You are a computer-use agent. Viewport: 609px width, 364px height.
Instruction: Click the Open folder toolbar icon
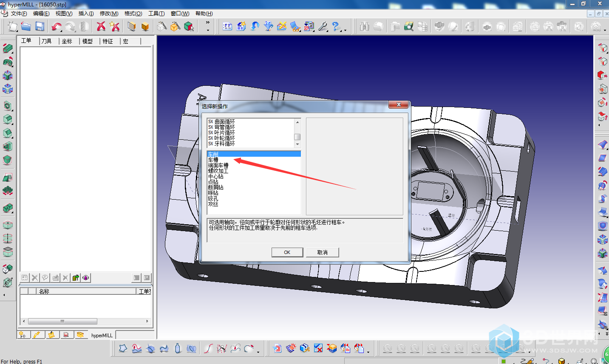[x=26, y=26]
